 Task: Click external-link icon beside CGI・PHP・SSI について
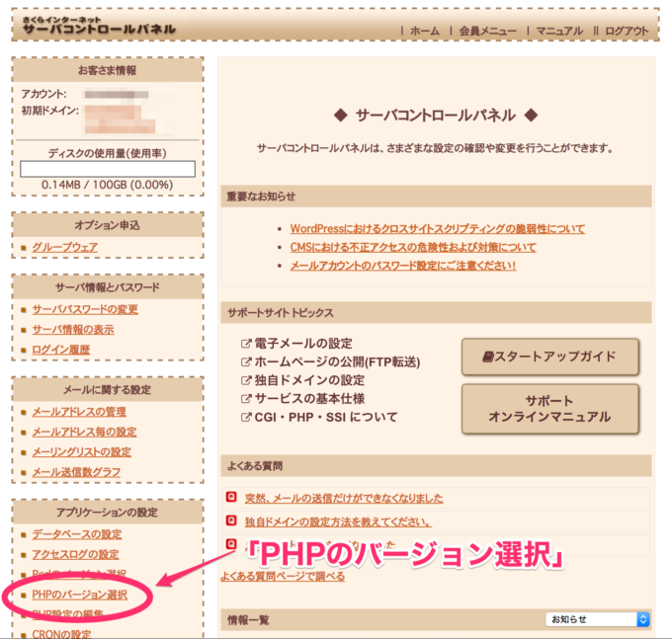(245, 417)
